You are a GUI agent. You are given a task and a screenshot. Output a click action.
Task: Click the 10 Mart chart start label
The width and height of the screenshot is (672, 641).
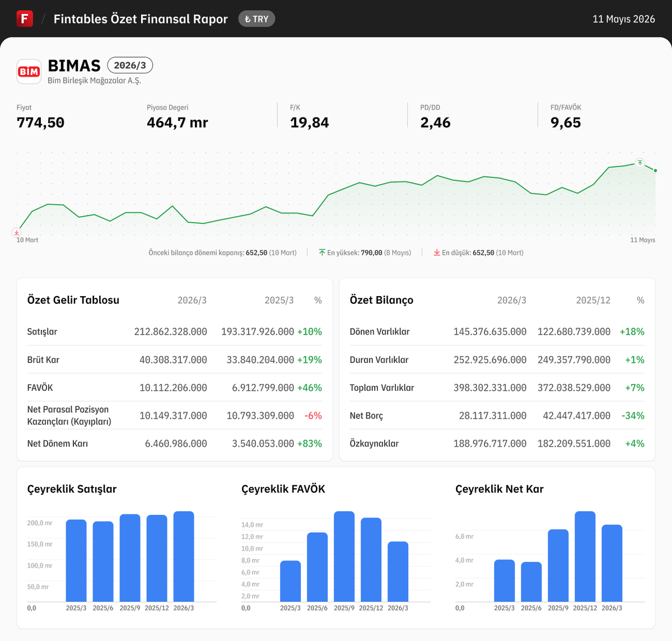click(27, 240)
